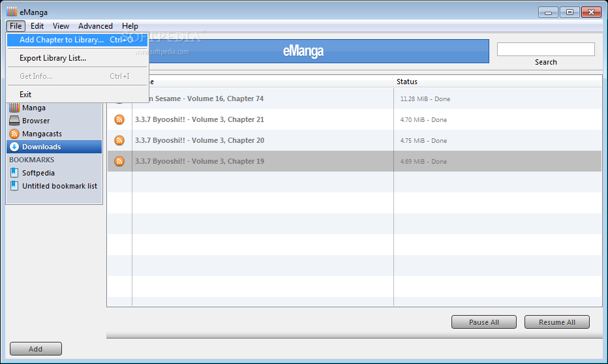Open the File menu
Viewport: 608px width, 364px height.
(16, 26)
